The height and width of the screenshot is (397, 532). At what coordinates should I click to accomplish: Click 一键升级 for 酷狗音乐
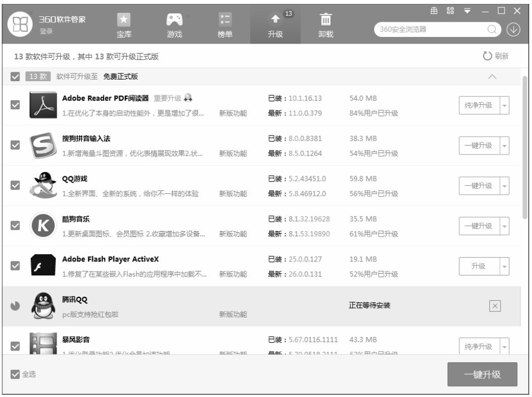pos(479,226)
